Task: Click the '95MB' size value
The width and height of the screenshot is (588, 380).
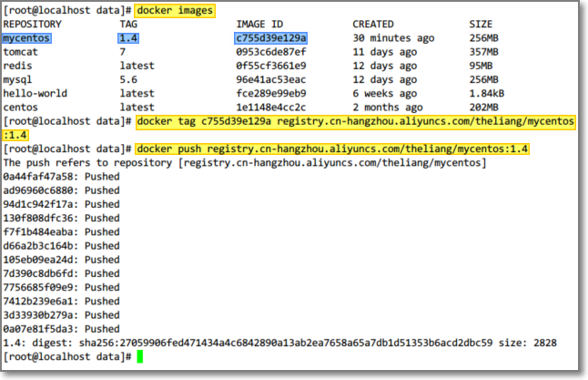Action: (481, 66)
